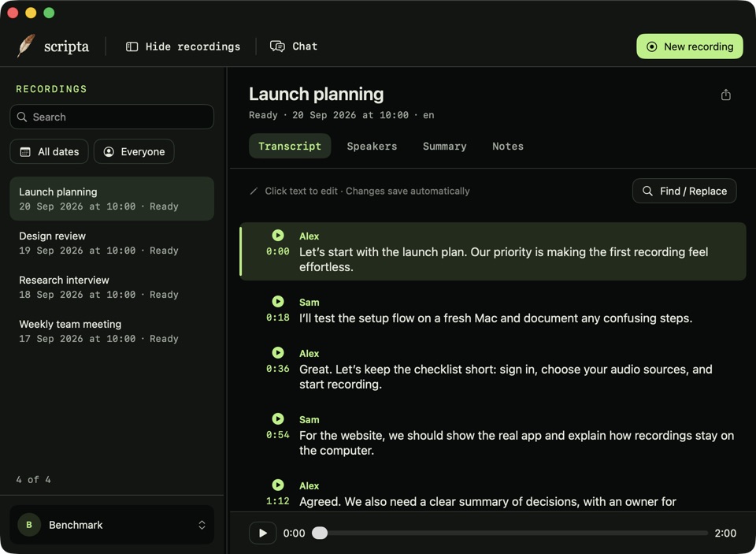Screen dimensions: 756x554
Task: Click the 0:54 timestamp
Action: click(278, 435)
